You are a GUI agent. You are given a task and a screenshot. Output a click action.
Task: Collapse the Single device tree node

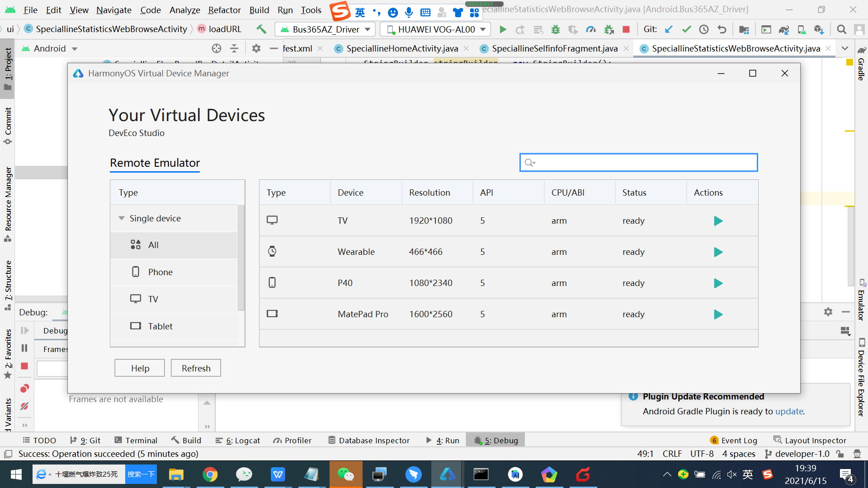pyautogui.click(x=122, y=218)
